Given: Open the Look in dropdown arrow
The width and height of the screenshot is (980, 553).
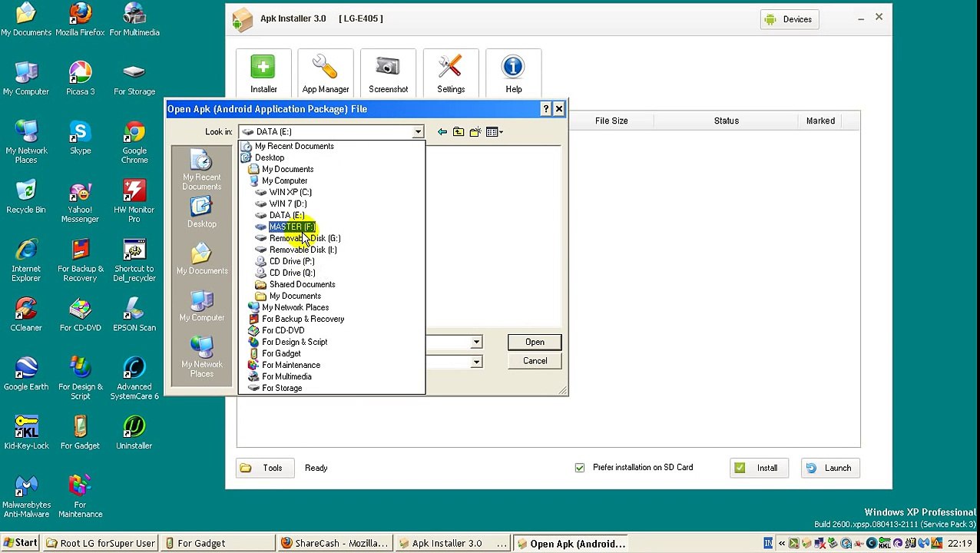Looking at the screenshot, I should [x=418, y=132].
